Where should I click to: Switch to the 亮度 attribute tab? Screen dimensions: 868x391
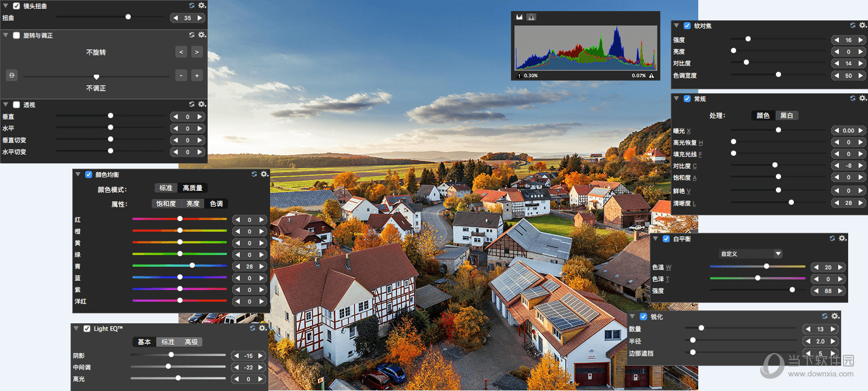pyautogui.click(x=193, y=204)
